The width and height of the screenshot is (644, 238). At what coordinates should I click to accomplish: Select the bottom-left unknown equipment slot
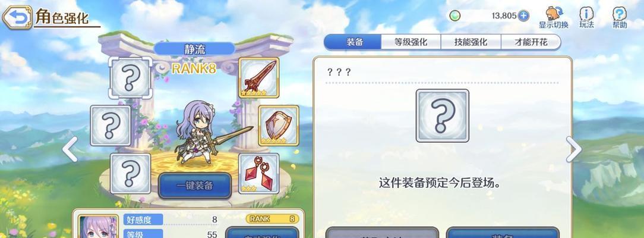click(x=131, y=174)
